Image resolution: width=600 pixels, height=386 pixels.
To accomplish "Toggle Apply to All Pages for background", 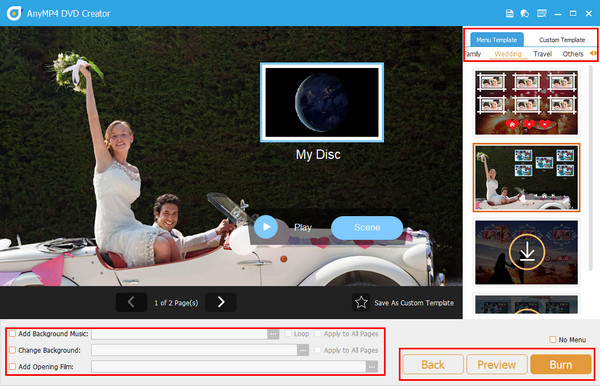I will [x=318, y=350].
